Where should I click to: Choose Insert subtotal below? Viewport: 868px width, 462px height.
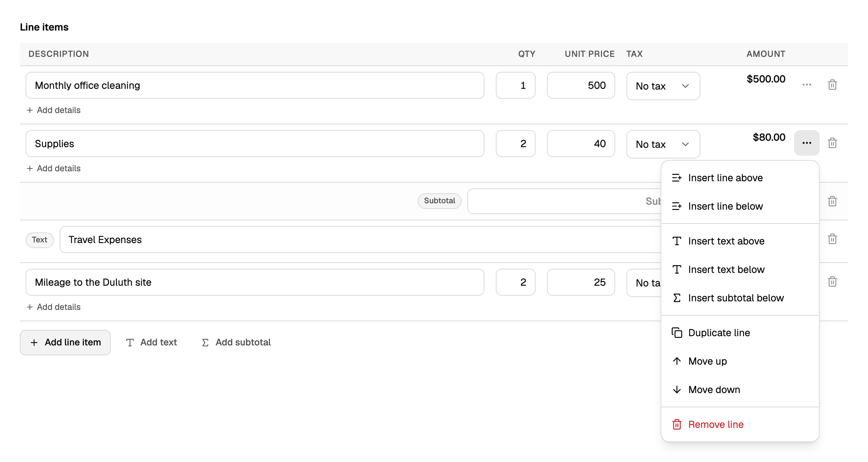740,298
